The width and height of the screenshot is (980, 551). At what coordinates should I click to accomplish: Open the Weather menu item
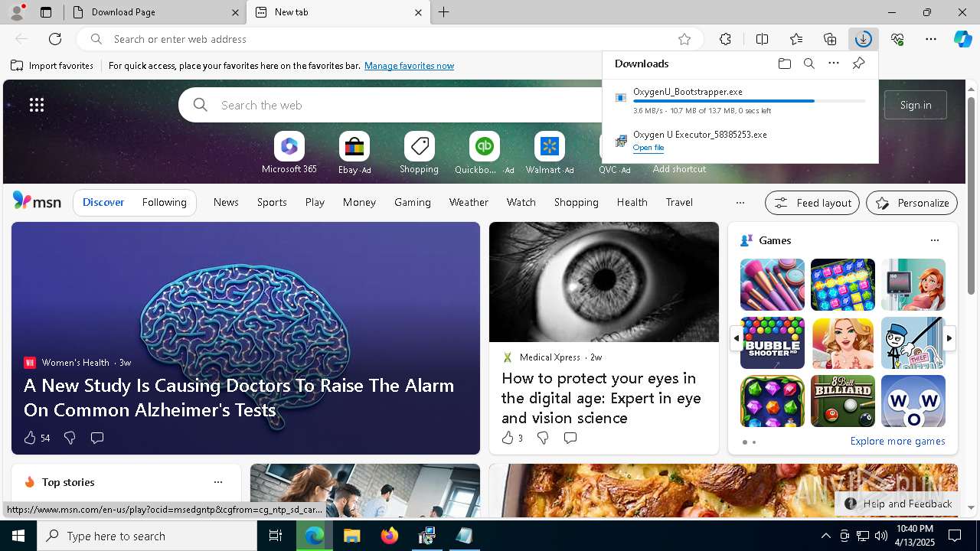pyautogui.click(x=469, y=202)
